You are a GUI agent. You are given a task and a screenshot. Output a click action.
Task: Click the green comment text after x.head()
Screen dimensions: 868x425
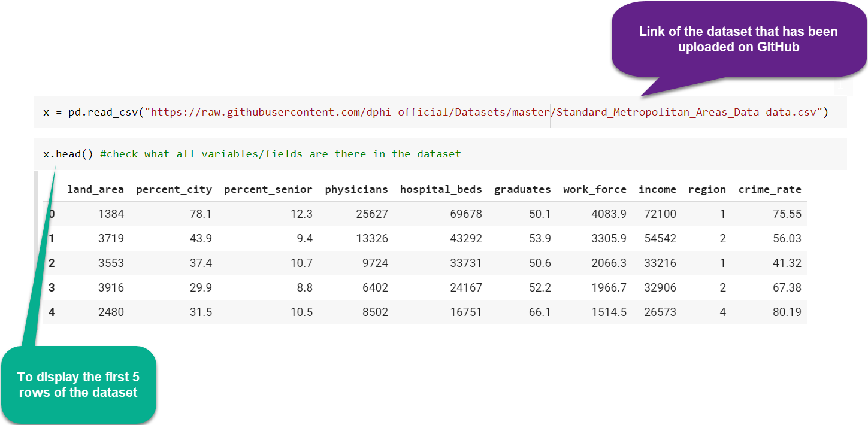tap(280, 154)
